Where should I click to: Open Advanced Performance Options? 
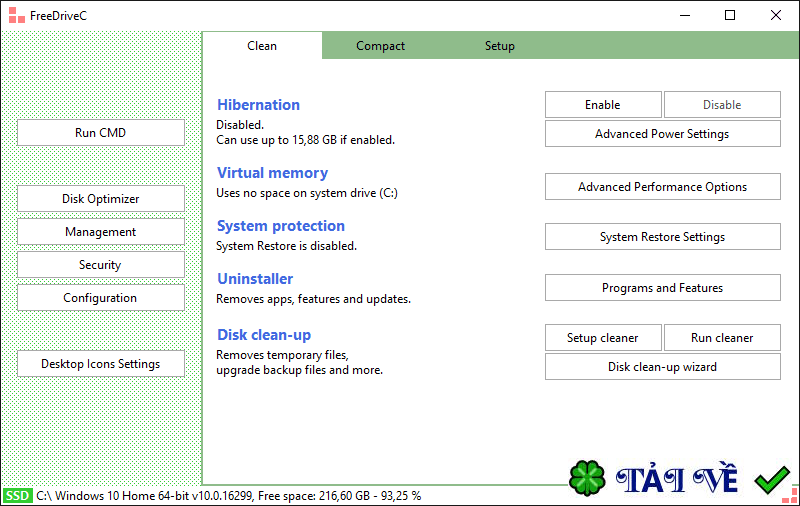pos(662,187)
